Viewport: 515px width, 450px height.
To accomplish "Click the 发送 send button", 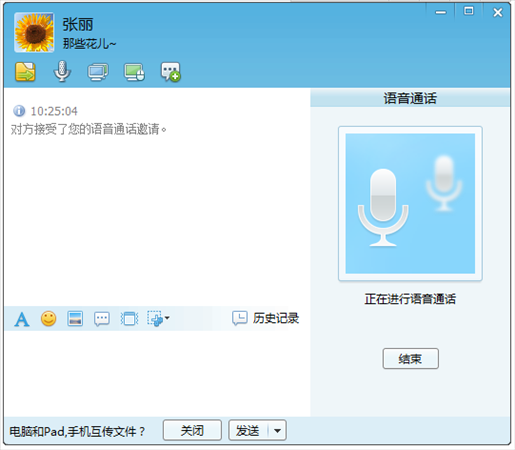I will (248, 430).
